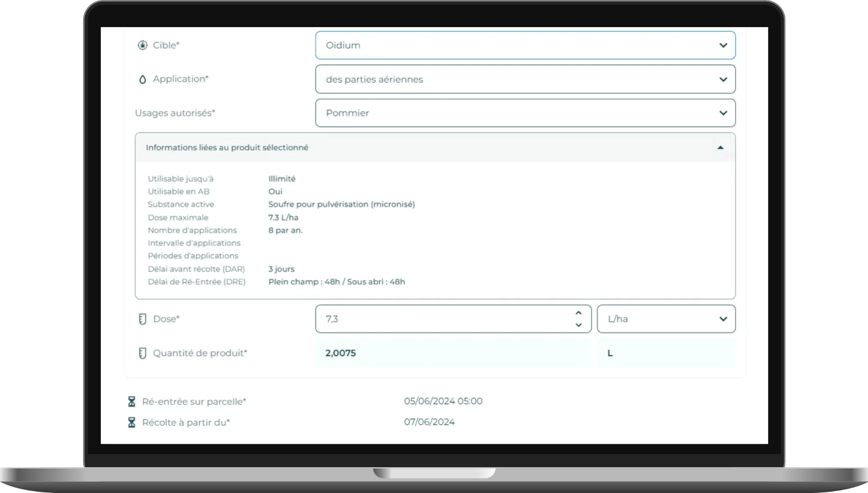Click the droplet icon beside Application
Screen dimensions: 868x493
point(143,79)
